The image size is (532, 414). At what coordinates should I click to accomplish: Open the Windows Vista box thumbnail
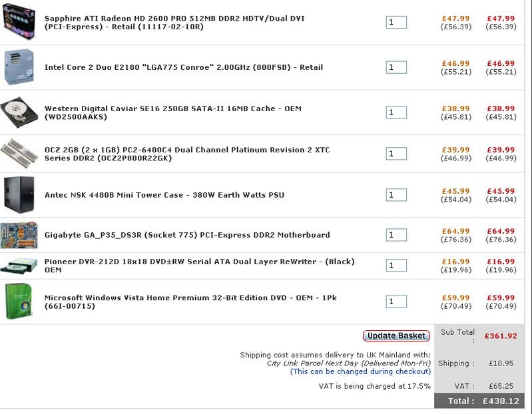click(x=19, y=302)
